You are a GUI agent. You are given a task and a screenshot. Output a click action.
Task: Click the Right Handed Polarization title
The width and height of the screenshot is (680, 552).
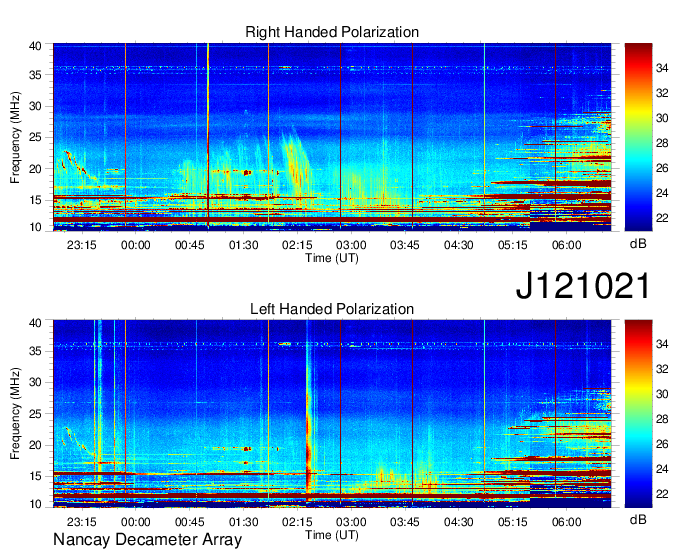click(x=332, y=32)
